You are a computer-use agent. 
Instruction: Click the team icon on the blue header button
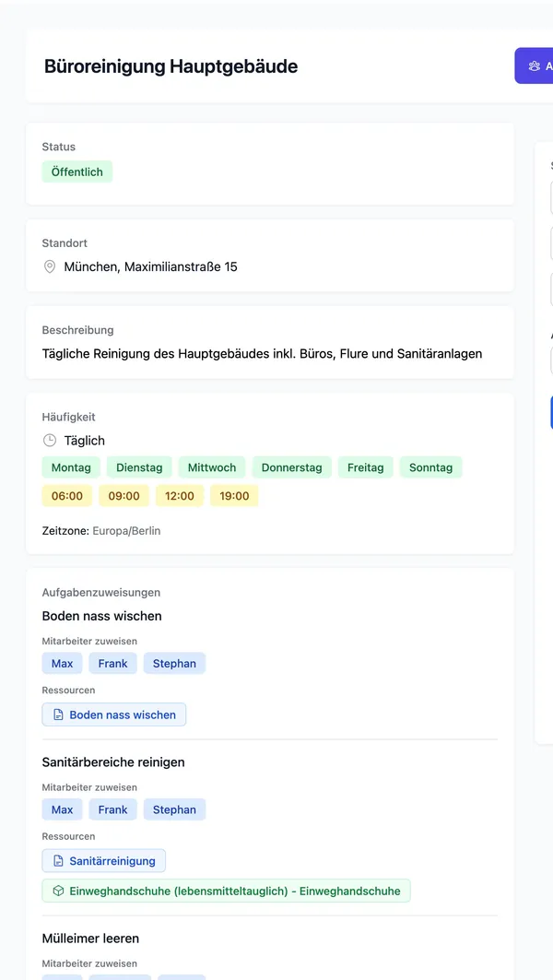(x=535, y=65)
